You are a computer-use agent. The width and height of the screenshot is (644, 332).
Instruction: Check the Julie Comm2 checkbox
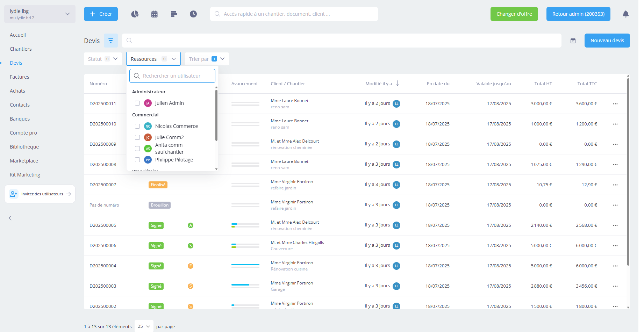(137, 137)
